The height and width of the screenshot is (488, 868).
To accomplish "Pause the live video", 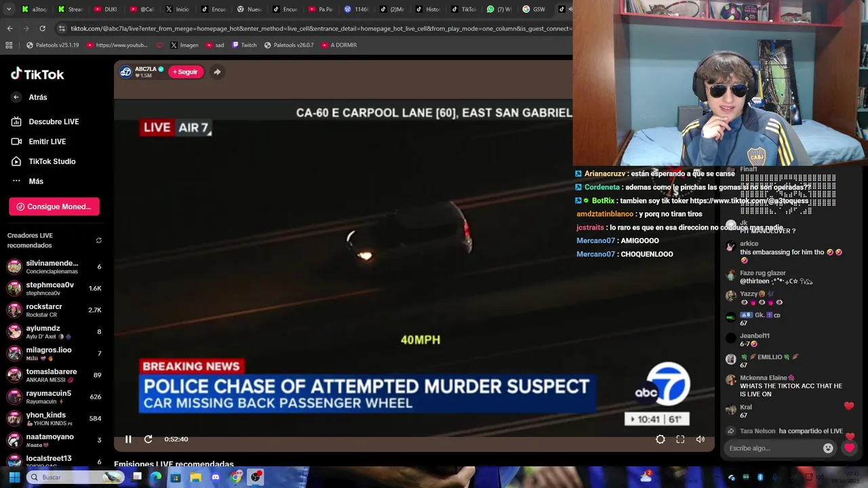I will 128,439.
